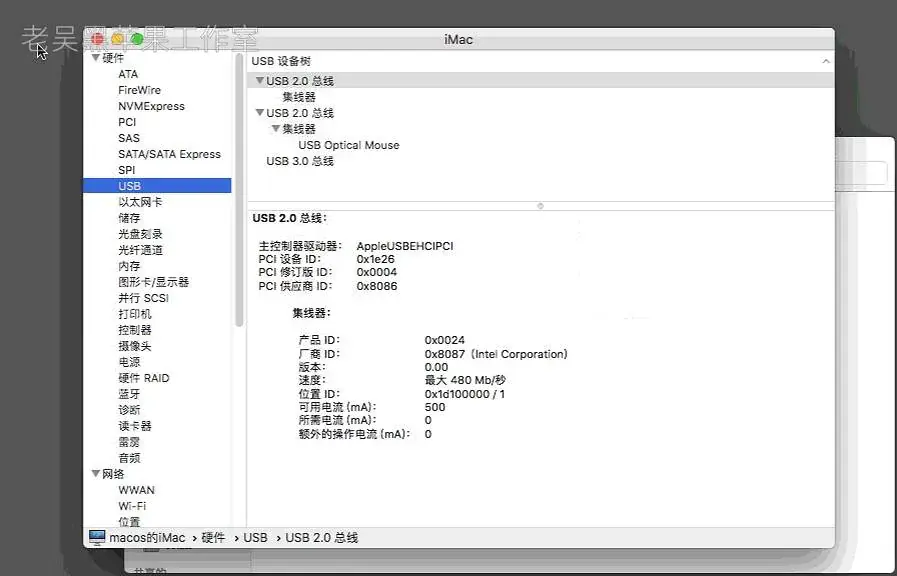897x576 pixels.
Task: Select 电源 power in sidebar
Action: click(129, 362)
